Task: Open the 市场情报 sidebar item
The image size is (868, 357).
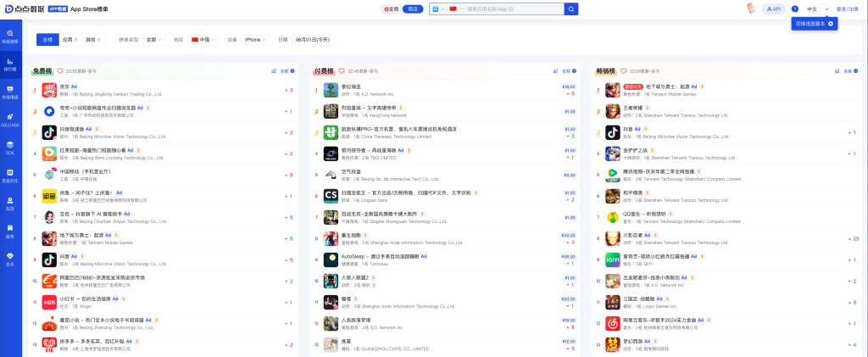Action: point(10,92)
